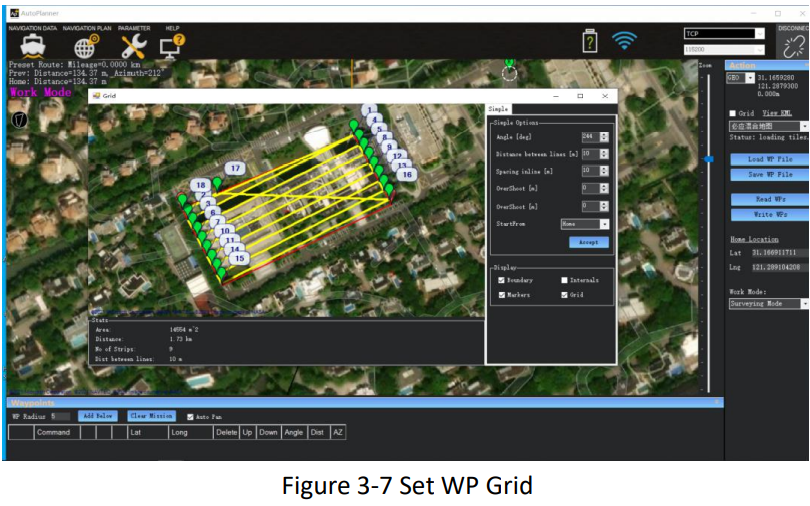This screenshot has width=810, height=506.
Task: Click the battery status icon
Action: pyautogui.click(x=591, y=41)
